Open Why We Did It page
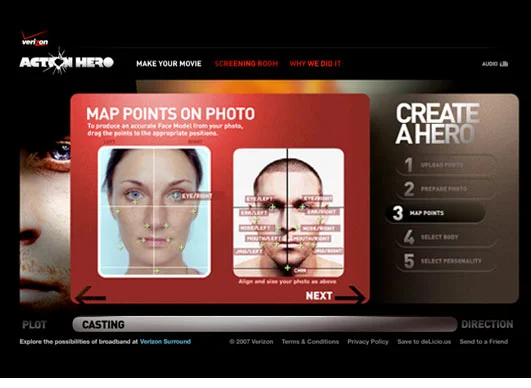The image size is (531, 388). [315, 64]
